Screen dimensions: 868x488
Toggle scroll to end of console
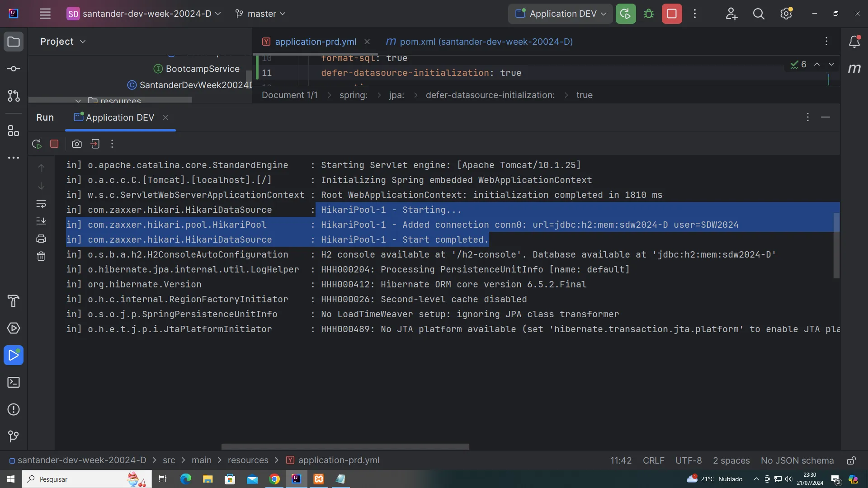(x=41, y=221)
